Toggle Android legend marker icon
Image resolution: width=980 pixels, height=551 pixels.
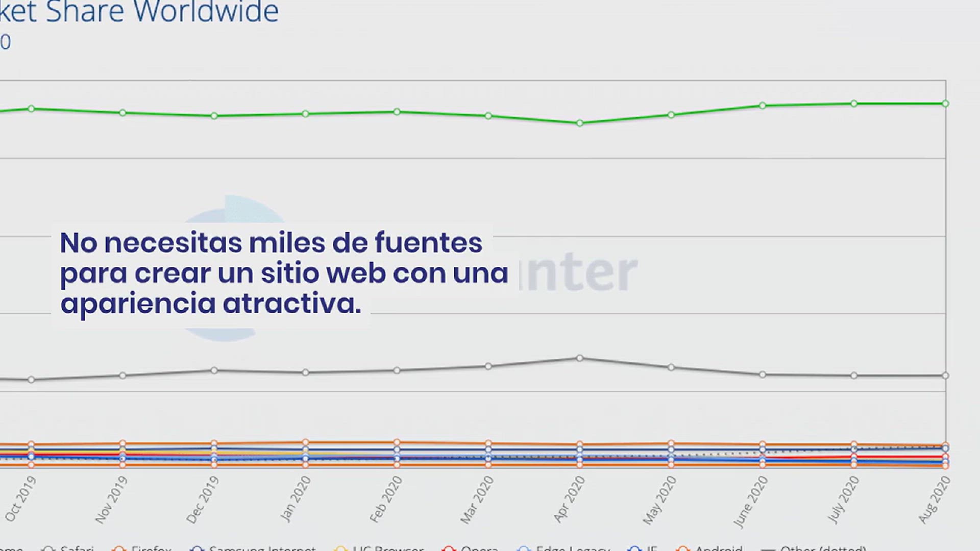[x=683, y=549]
